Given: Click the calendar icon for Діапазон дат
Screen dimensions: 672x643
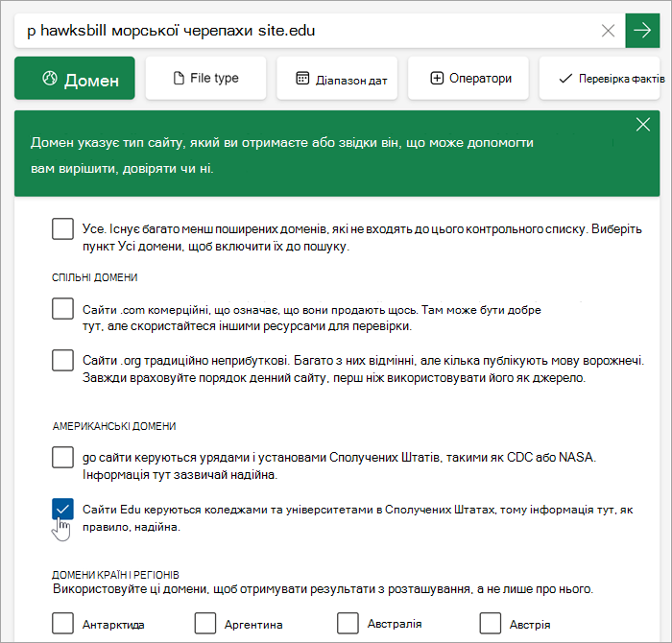Looking at the screenshot, I should coord(302,79).
